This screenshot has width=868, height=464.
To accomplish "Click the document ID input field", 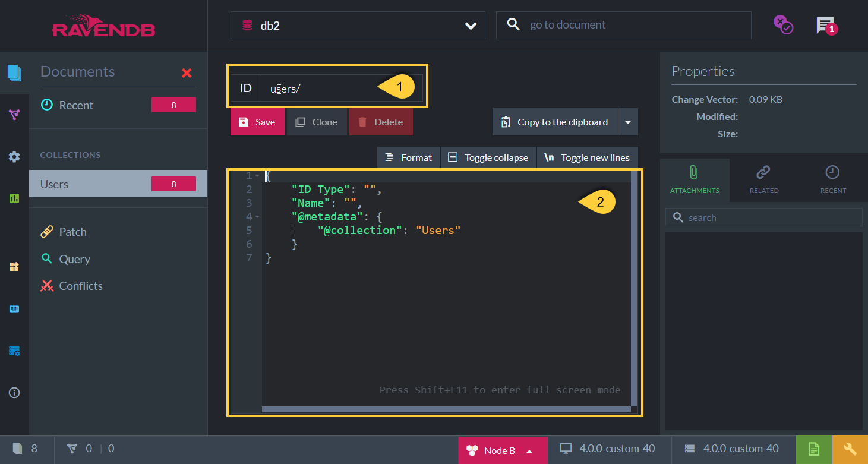I will [342, 89].
